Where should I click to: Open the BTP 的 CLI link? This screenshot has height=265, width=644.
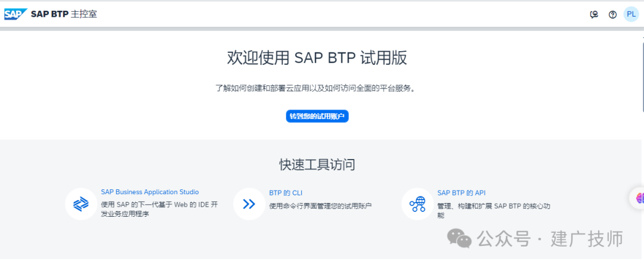(x=286, y=193)
